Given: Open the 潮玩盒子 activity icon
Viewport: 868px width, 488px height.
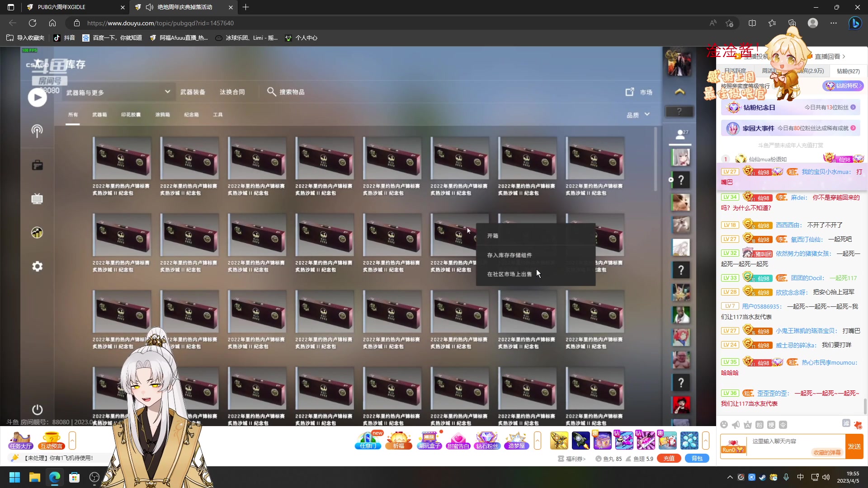Looking at the screenshot, I should pos(429,441).
